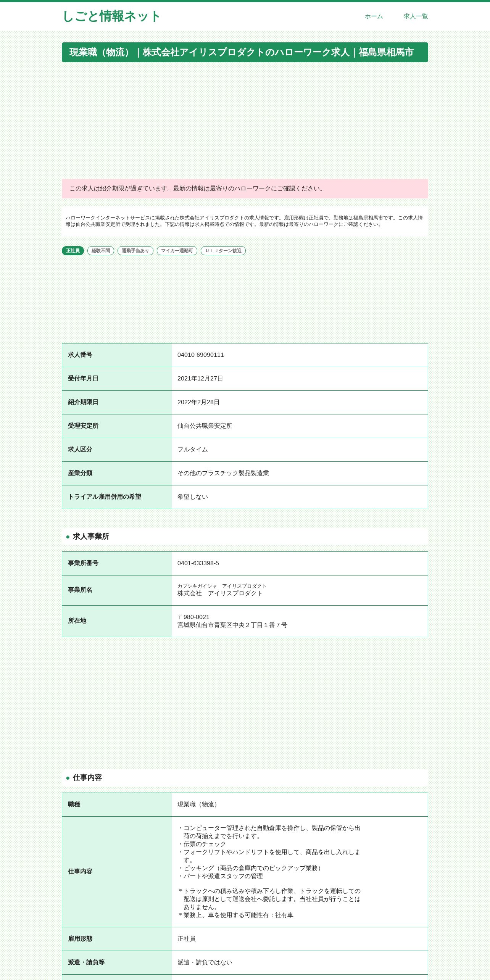
Task: Click the 事業所番号 row label
Action: pos(83,563)
